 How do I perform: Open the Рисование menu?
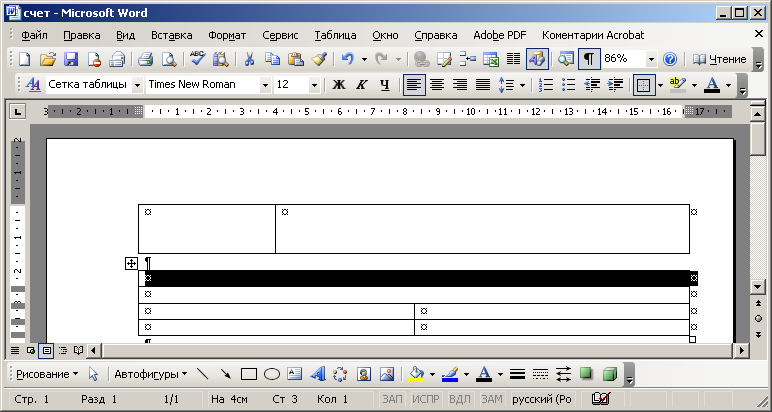[x=47, y=374]
